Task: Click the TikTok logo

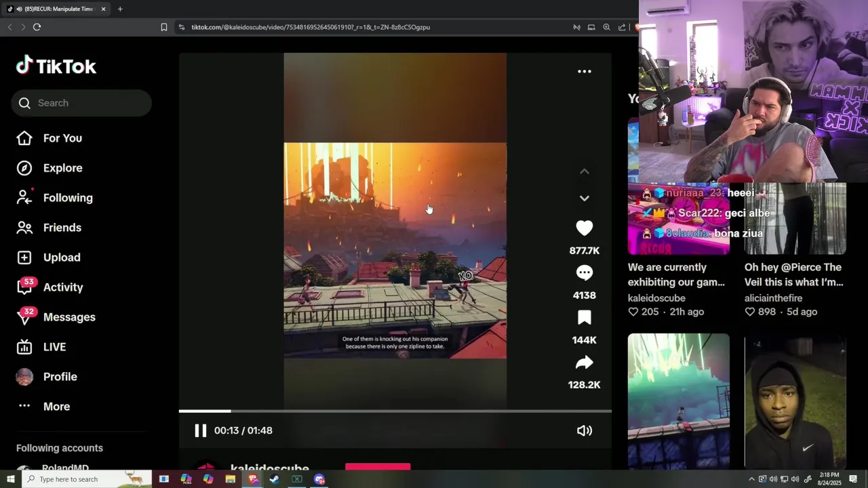Action: click(56, 66)
